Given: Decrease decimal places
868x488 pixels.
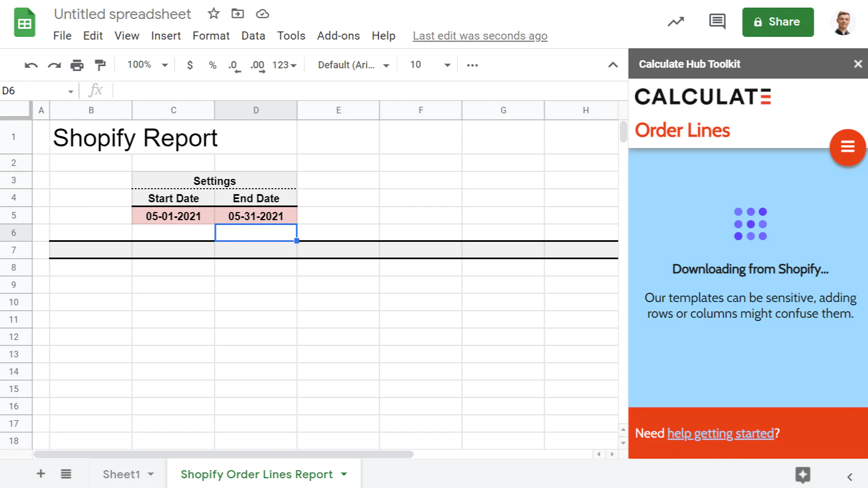Looking at the screenshot, I should coord(234,66).
